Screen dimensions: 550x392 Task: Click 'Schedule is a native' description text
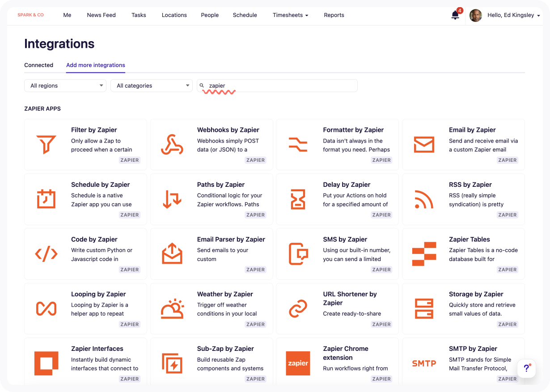point(97,195)
